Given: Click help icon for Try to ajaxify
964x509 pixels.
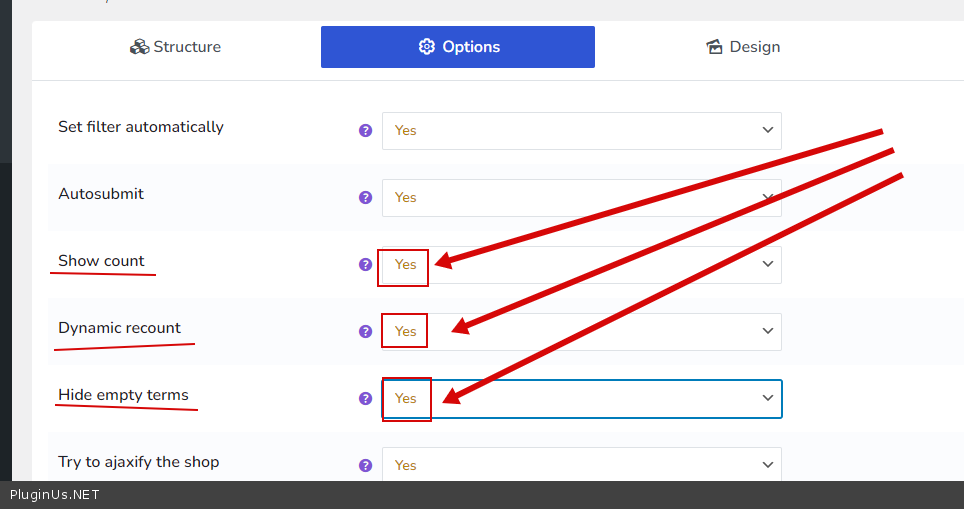Looking at the screenshot, I should coord(365,465).
